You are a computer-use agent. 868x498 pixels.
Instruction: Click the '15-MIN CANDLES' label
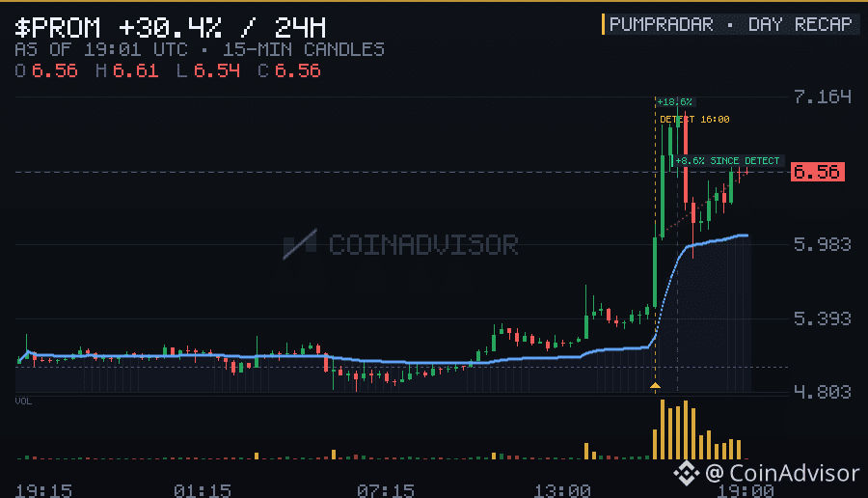pos(304,50)
